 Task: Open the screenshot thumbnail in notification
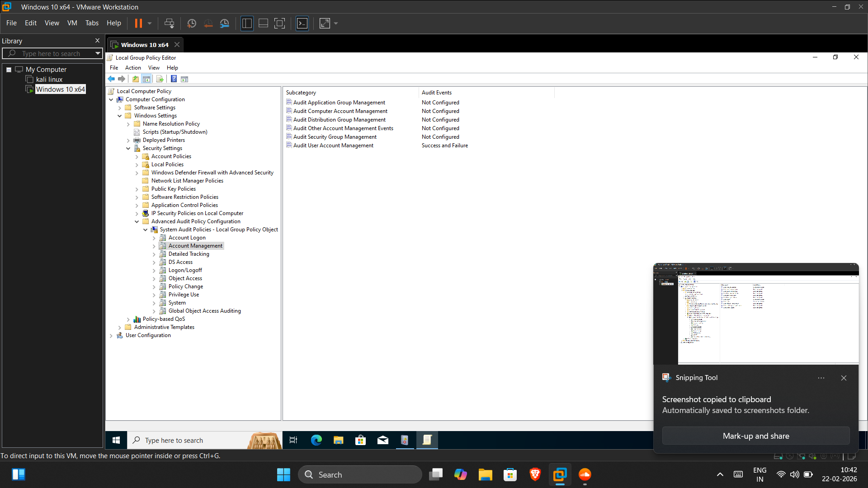click(x=756, y=314)
